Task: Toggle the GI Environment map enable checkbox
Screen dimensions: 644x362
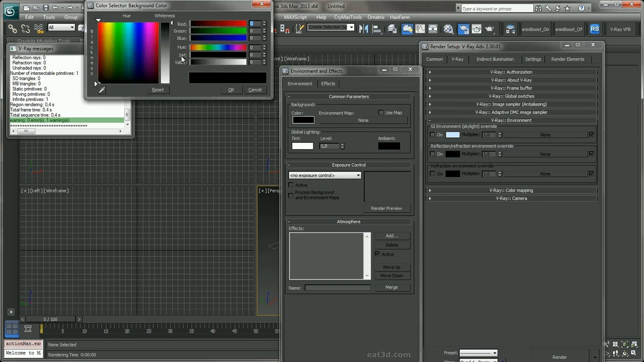Action: (x=591, y=135)
